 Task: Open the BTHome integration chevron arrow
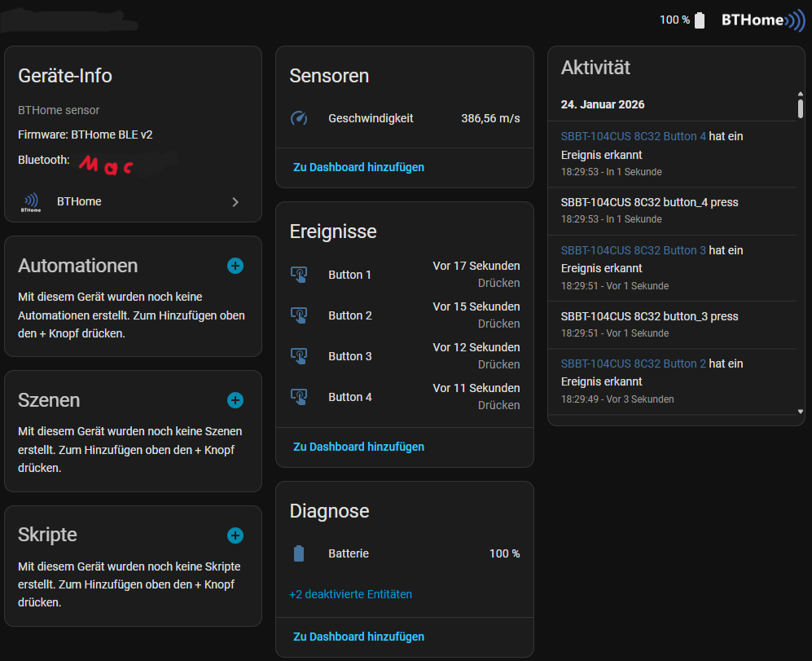(x=235, y=201)
